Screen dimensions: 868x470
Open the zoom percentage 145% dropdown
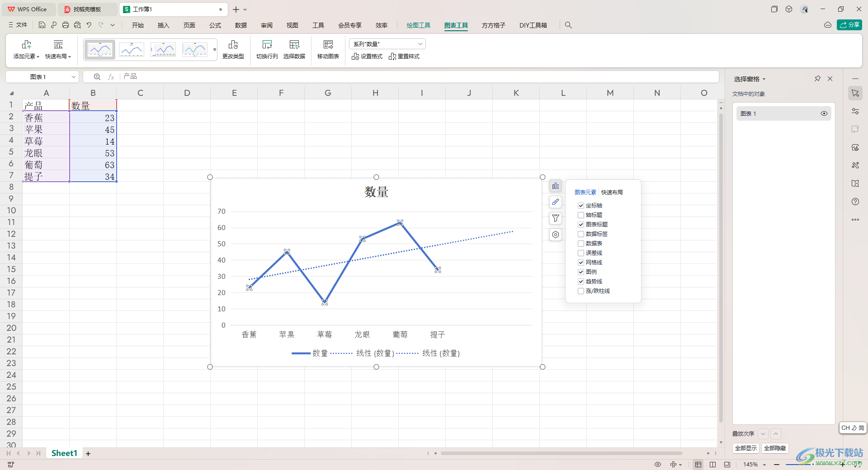tap(764, 465)
